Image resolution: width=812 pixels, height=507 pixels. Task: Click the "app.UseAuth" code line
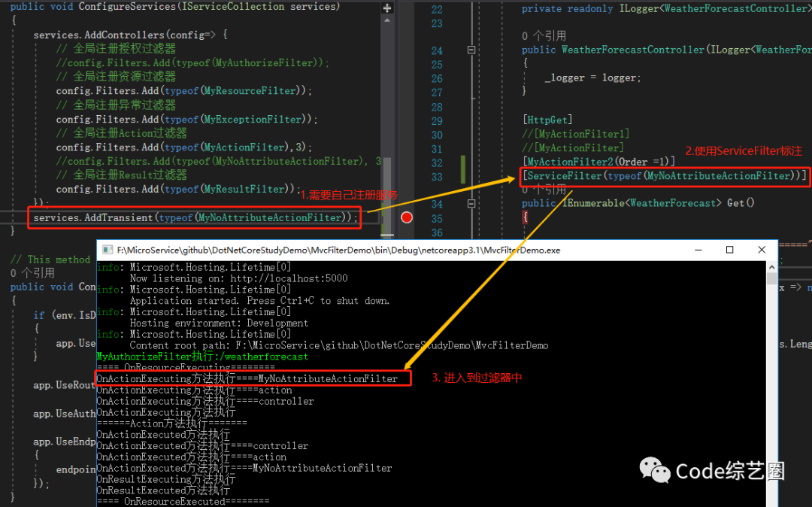(x=65, y=414)
